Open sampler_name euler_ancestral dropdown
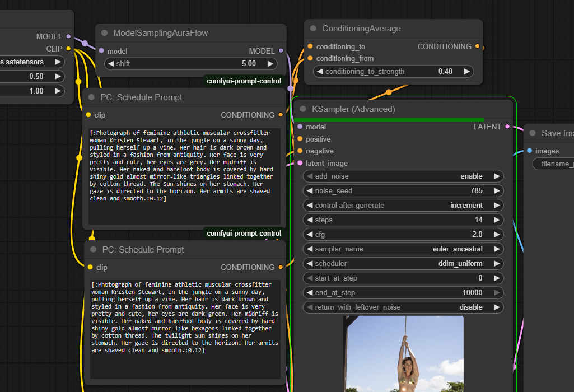The height and width of the screenshot is (392, 574). pyautogui.click(x=403, y=249)
